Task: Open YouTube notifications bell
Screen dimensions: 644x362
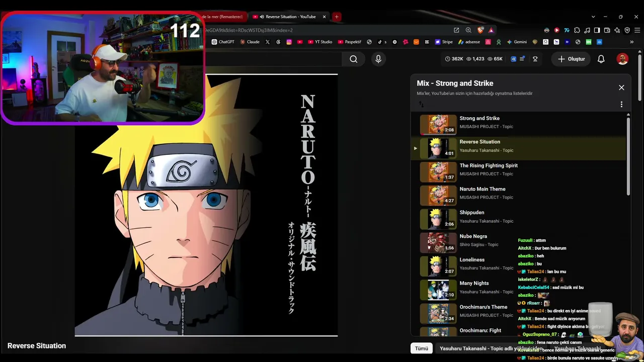Action: (x=601, y=59)
